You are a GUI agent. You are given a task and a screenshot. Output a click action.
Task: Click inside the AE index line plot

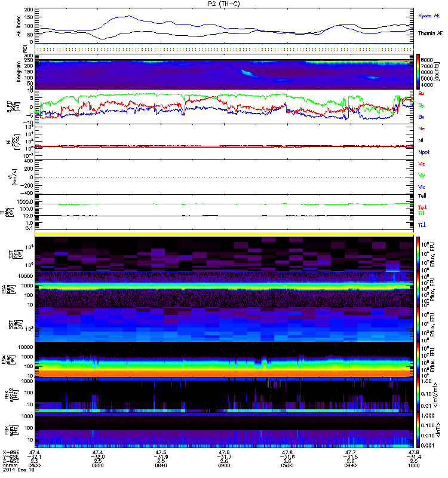(224, 26)
